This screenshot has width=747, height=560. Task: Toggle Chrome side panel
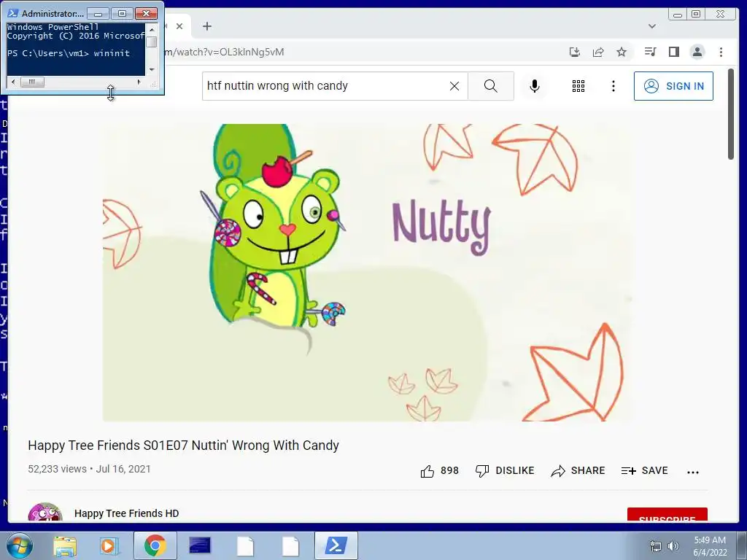tap(673, 52)
